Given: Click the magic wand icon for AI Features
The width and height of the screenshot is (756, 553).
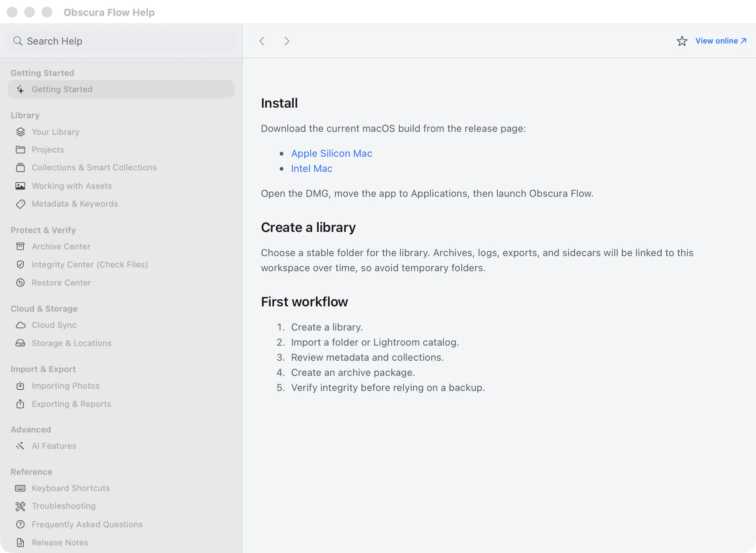Looking at the screenshot, I should pos(20,446).
